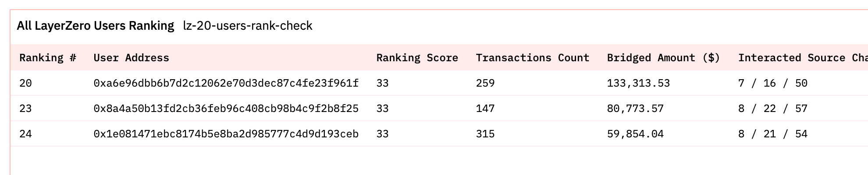868x175 pixels.
Task: Sort by the Ranking # column header
Action: pyautogui.click(x=48, y=58)
